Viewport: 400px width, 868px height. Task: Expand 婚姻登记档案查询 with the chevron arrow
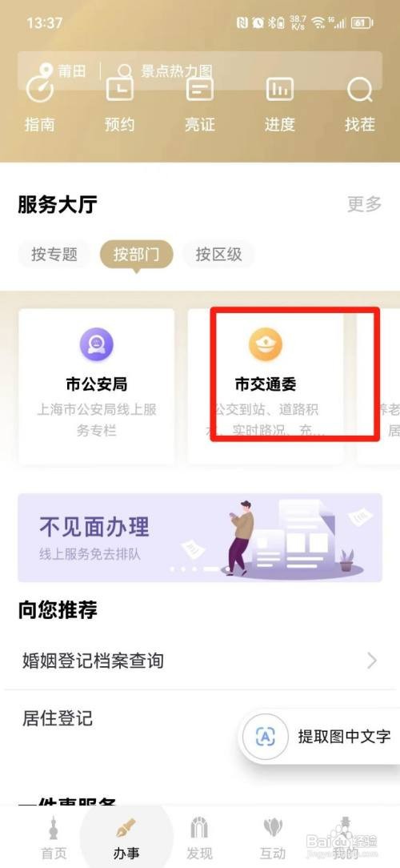coord(372,661)
